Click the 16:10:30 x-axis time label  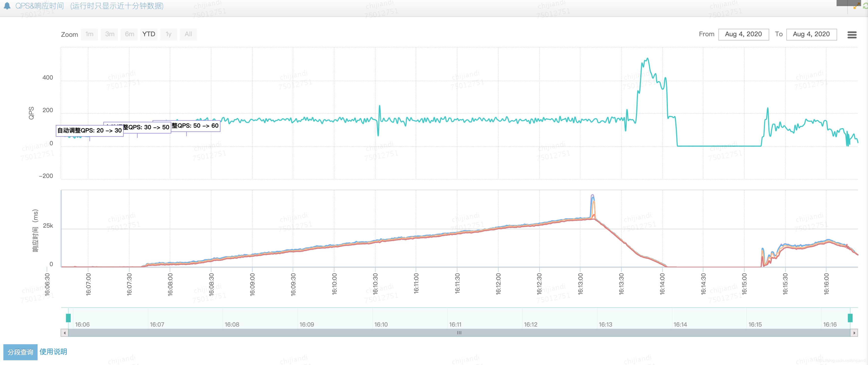tap(375, 284)
